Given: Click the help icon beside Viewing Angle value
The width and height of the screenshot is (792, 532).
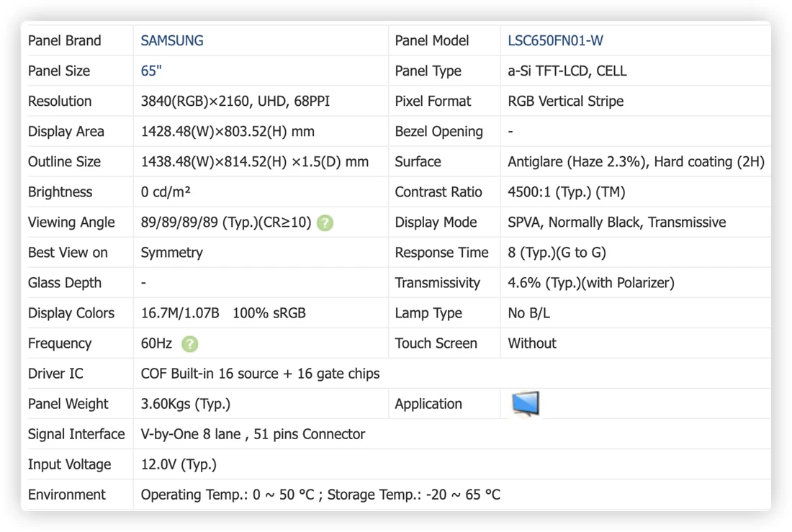Looking at the screenshot, I should (x=325, y=222).
